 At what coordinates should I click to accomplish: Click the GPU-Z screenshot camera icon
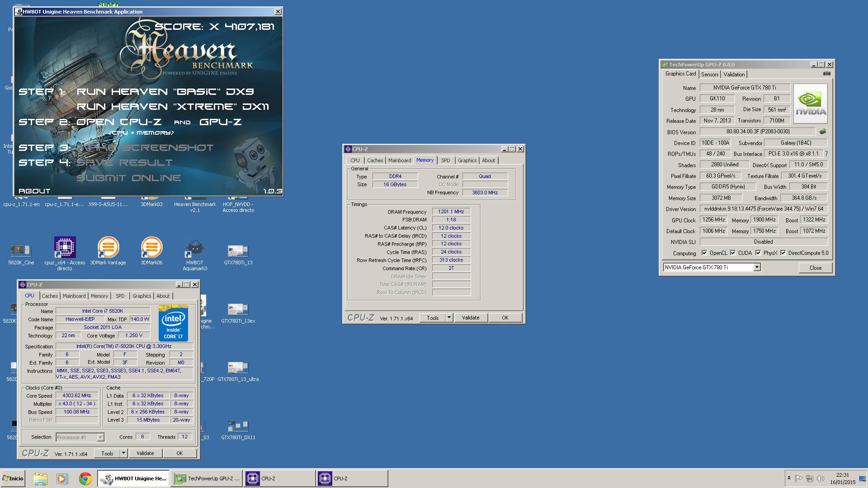click(x=827, y=74)
